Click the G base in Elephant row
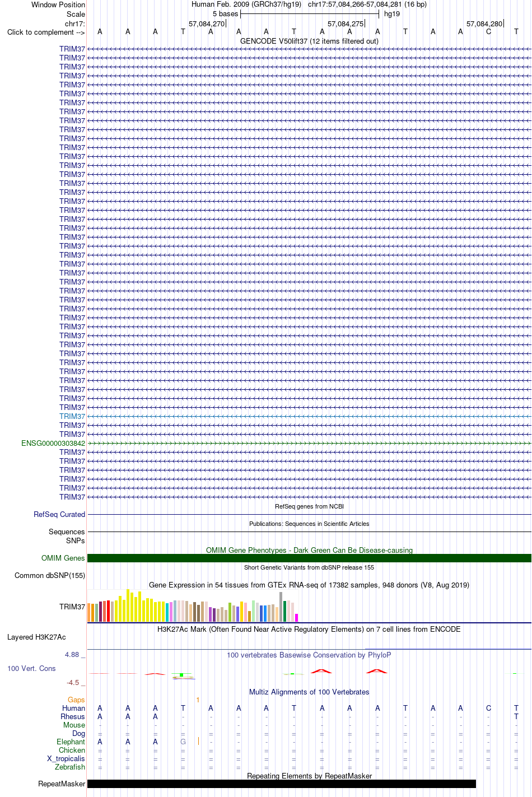The width and height of the screenshot is (532, 797). tap(183, 742)
